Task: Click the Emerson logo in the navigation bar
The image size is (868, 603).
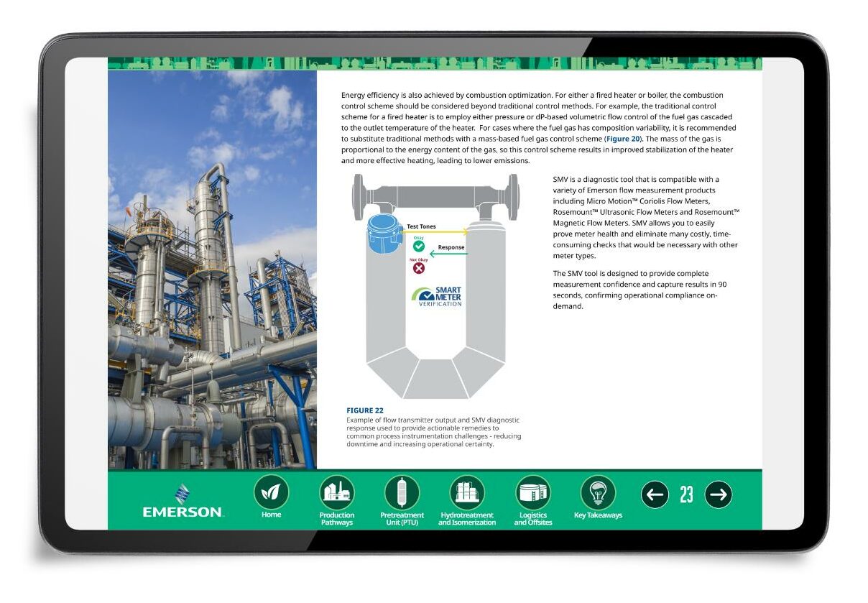Action: (x=182, y=500)
